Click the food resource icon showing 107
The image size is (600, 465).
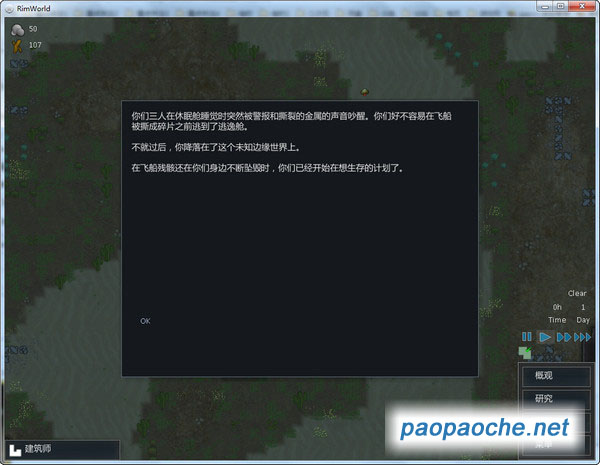[17, 46]
